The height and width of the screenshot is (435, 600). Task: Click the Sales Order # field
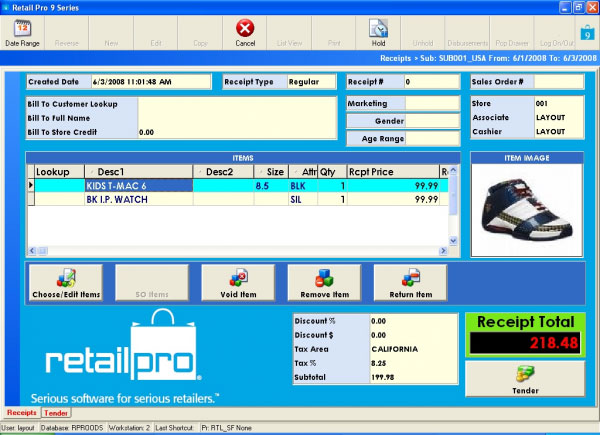559,81
